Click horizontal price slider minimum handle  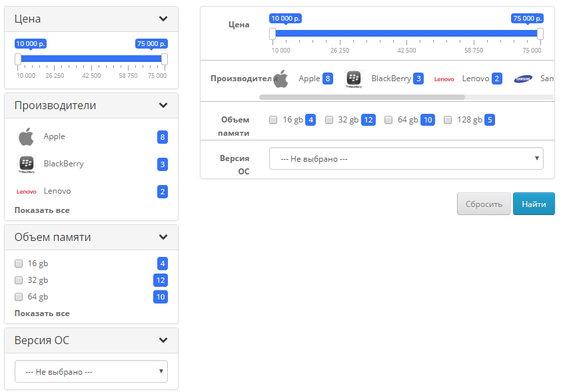[x=273, y=34]
